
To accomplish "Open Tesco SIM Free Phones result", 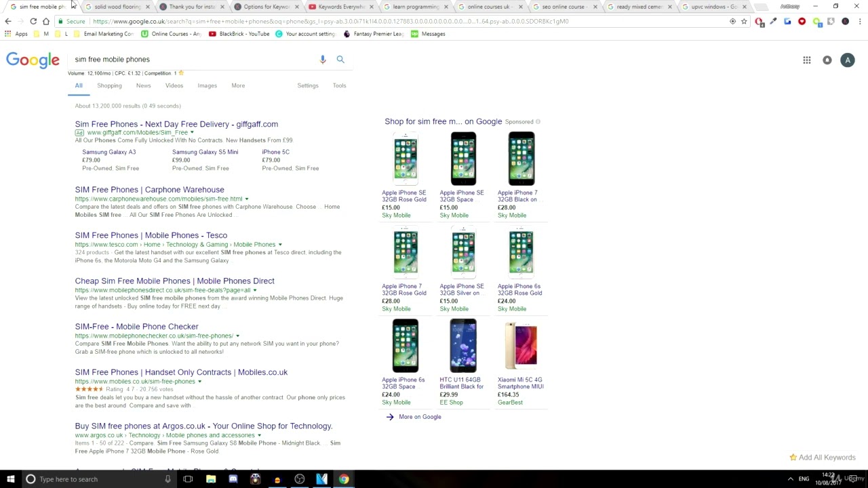I will [151, 235].
